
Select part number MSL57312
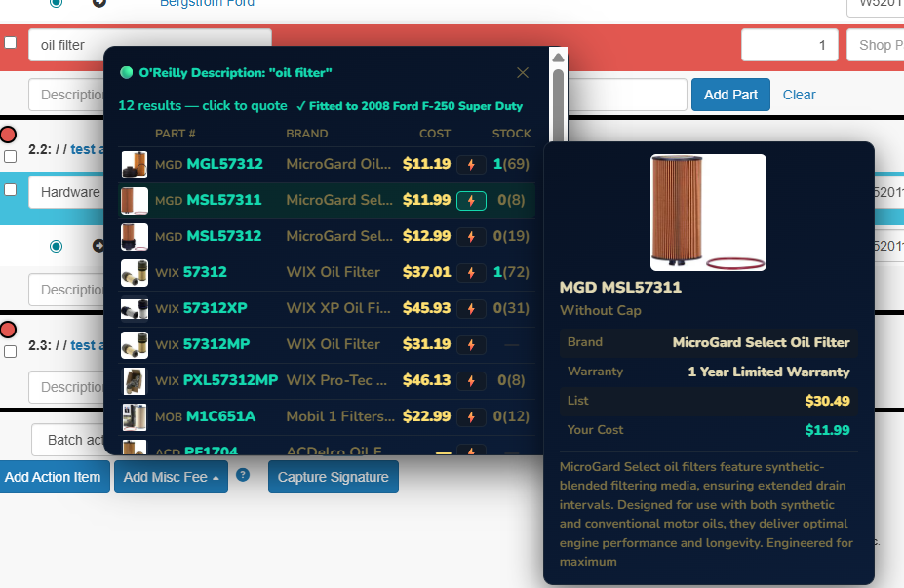click(224, 236)
